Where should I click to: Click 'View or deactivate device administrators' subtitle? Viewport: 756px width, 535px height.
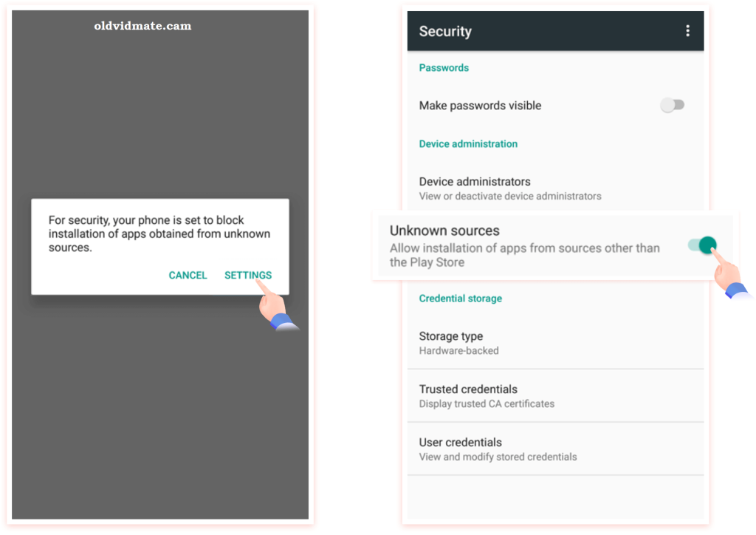[x=510, y=197]
